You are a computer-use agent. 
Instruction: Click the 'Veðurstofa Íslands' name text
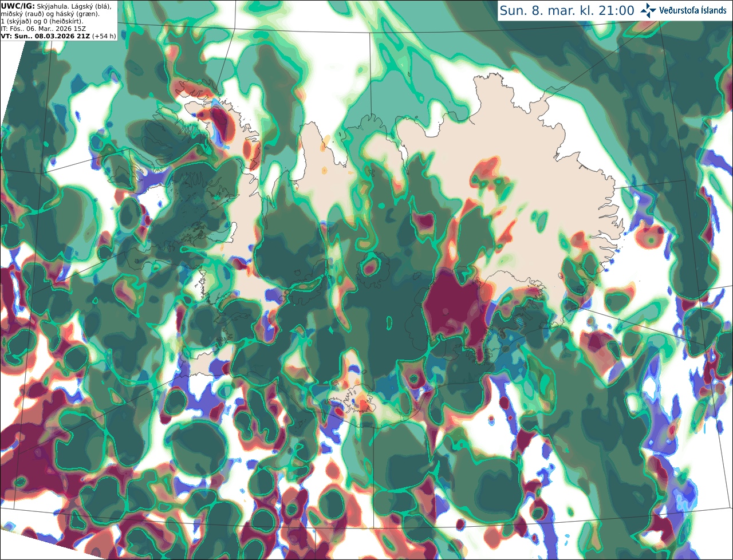click(693, 10)
